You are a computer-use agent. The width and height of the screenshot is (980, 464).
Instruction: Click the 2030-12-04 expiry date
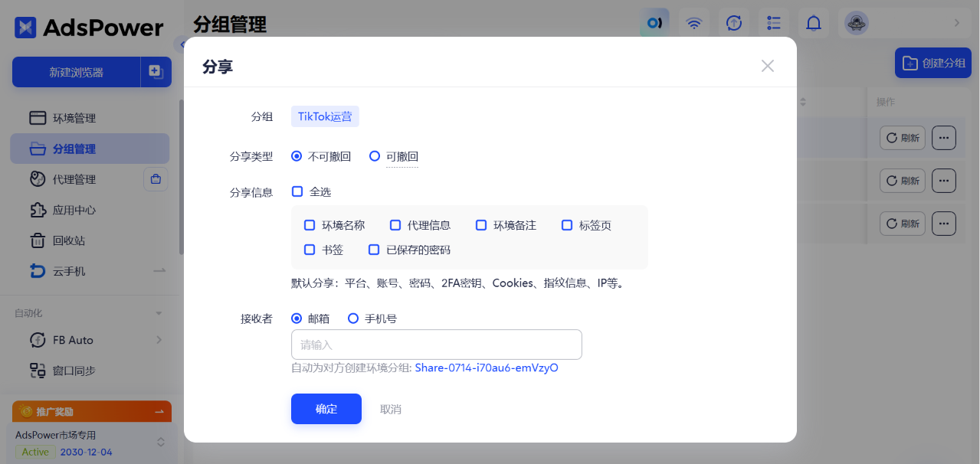[87, 452]
